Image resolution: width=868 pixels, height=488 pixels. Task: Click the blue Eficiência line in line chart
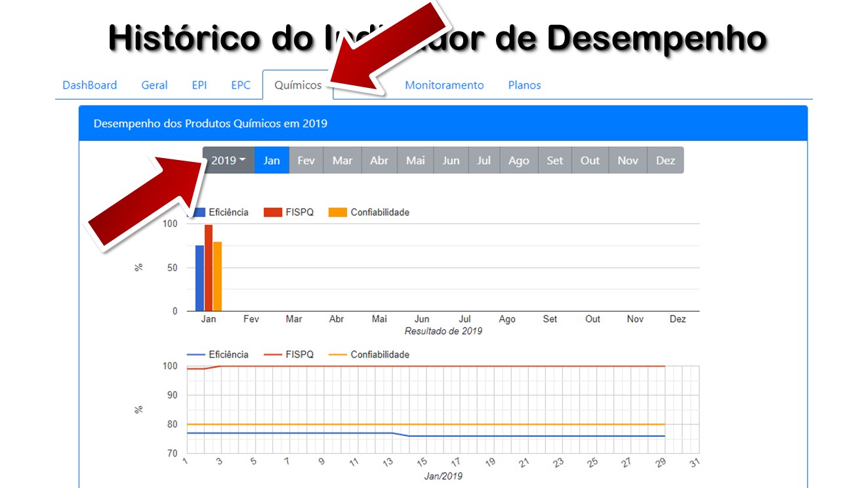(x=426, y=436)
